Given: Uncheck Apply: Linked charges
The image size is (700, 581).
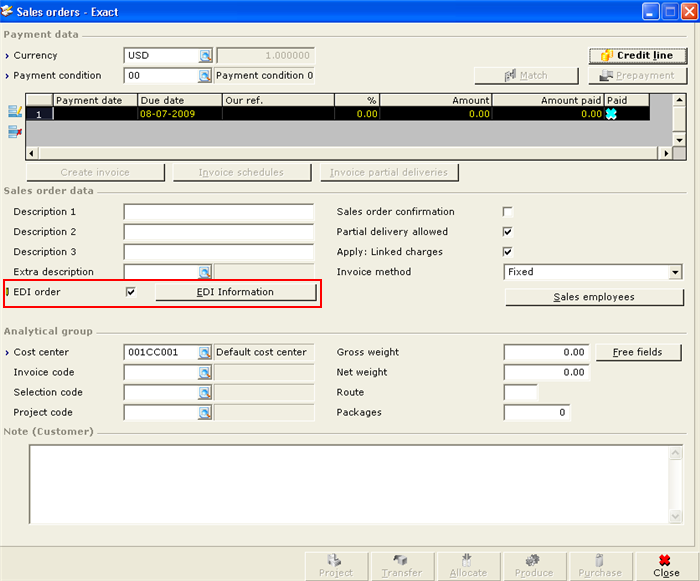Looking at the screenshot, I should tap(508, 252).
